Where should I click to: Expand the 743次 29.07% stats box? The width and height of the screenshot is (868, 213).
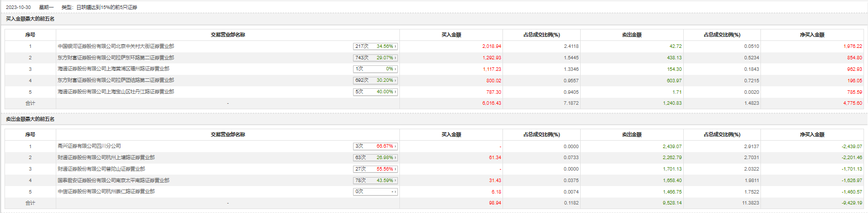pos(375,58)
